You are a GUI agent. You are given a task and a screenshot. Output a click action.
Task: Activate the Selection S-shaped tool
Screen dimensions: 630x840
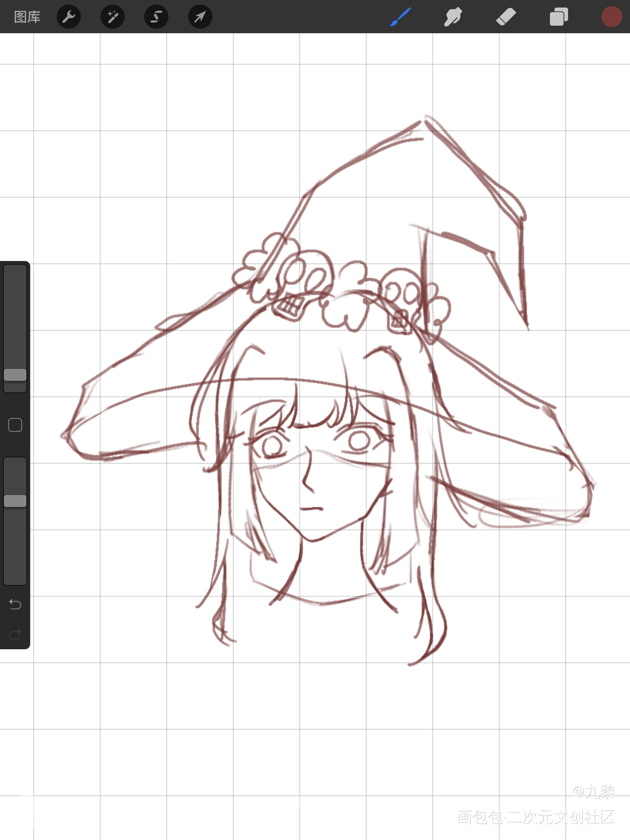pos(156,17)
